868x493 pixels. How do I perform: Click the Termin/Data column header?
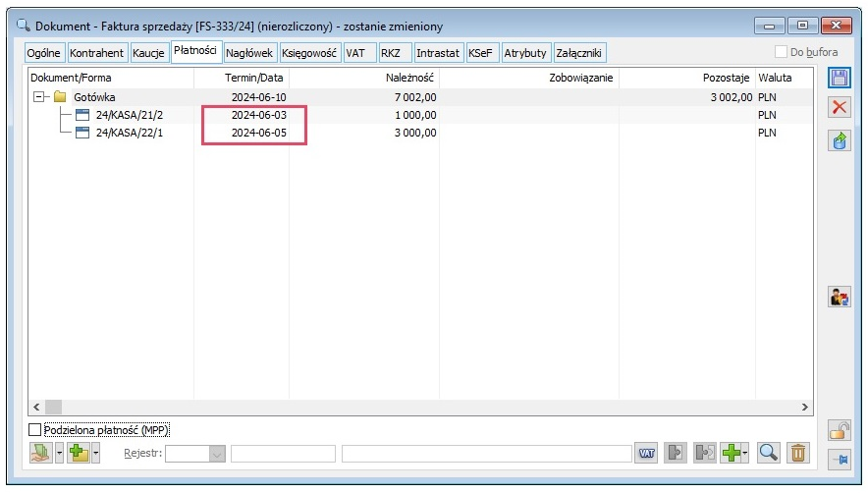pos(242,78)
